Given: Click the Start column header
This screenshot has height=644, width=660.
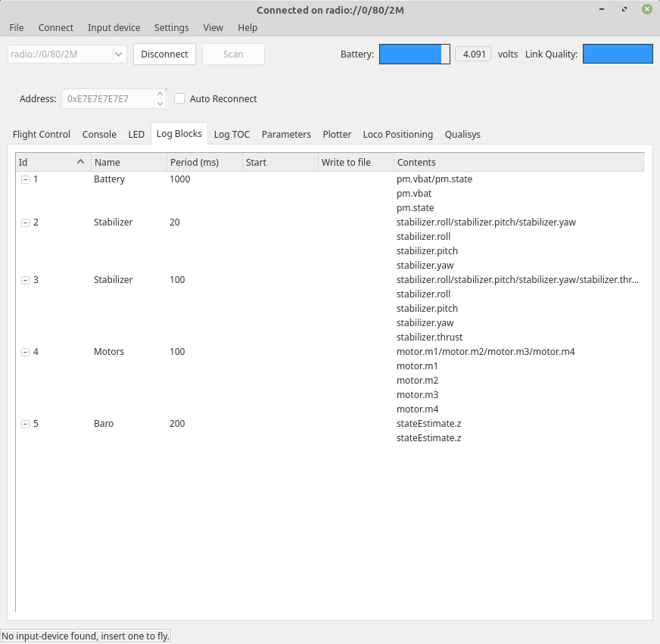Looking at the screenshot, I should pyautogui.click(x=280, y=163).
